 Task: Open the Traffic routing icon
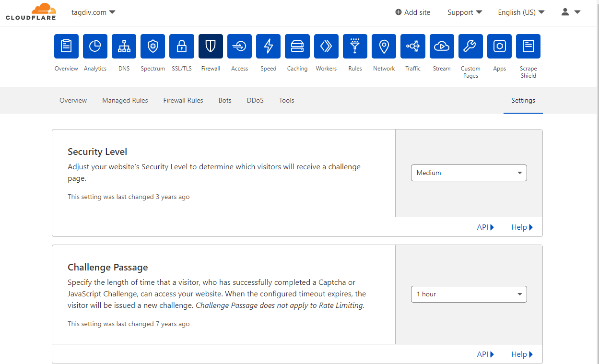coord(413,46)
